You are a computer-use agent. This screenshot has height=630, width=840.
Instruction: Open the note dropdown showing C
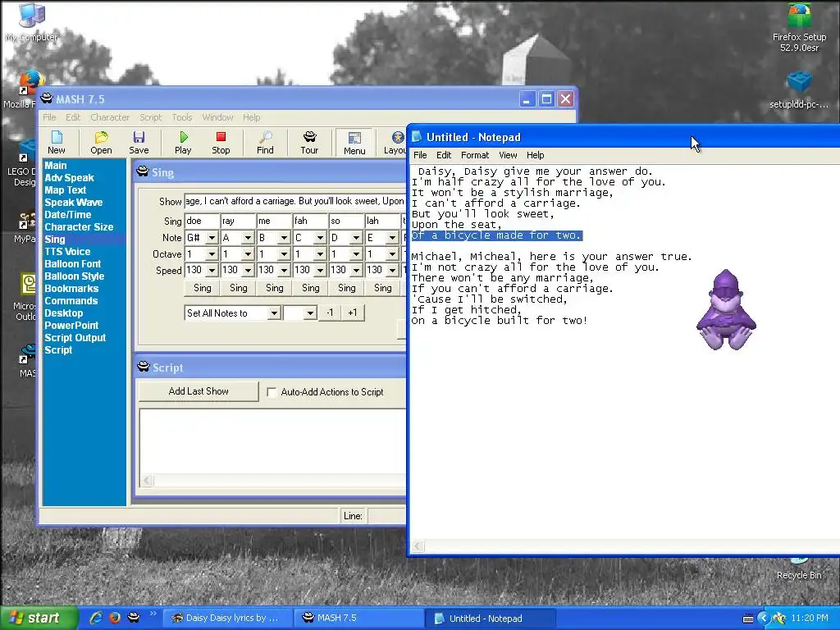pyautogui.click(x=321, y=237)
